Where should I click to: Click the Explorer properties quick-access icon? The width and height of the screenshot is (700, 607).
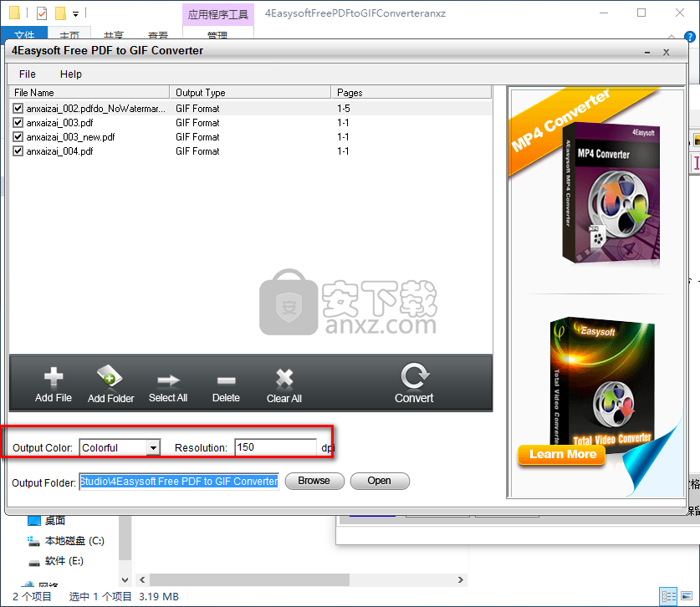(x=42, y=13)
